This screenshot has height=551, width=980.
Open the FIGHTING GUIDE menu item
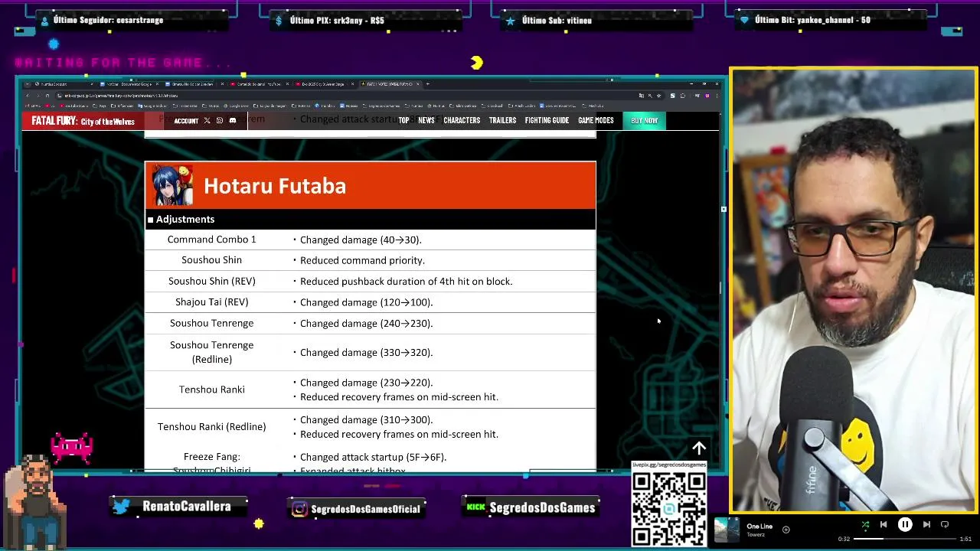[547, 121]
